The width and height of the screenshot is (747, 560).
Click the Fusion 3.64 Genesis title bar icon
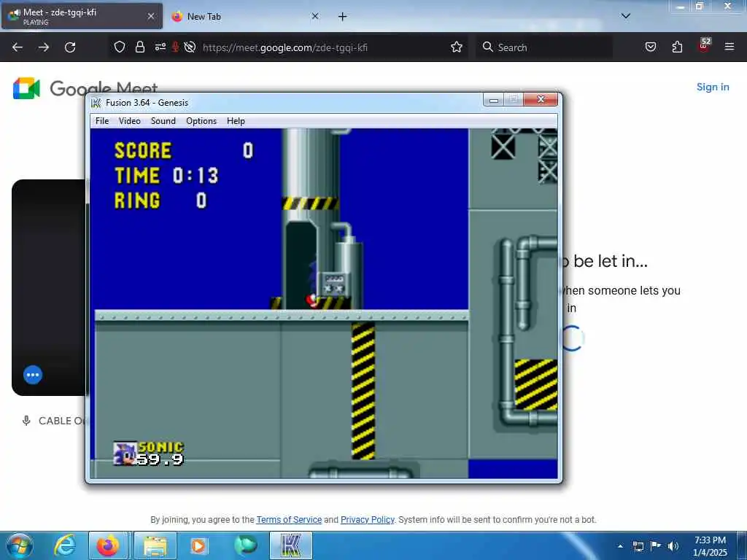(96, 102)
